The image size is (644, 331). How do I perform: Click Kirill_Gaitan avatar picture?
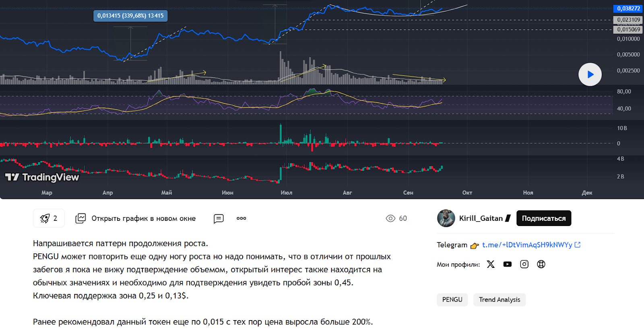coord(446,218)
